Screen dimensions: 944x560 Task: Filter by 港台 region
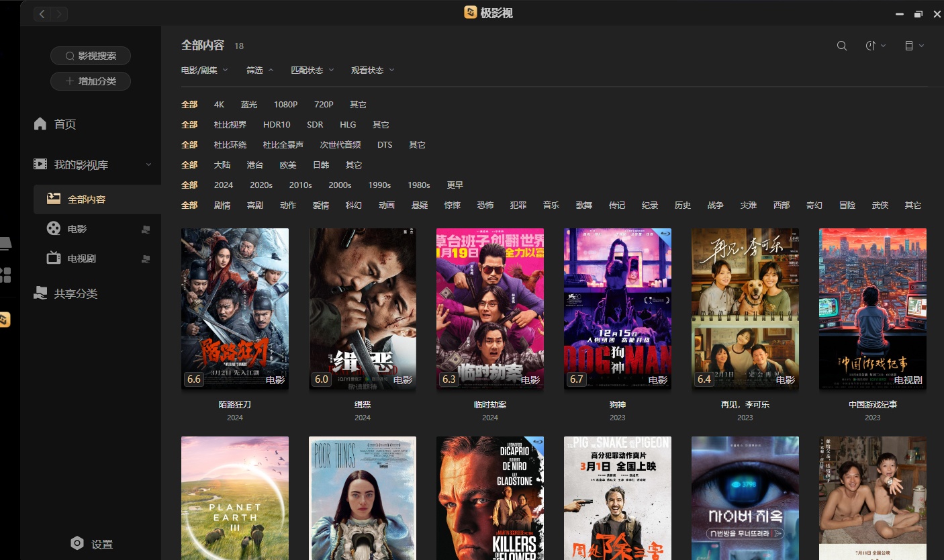[255, 165]
